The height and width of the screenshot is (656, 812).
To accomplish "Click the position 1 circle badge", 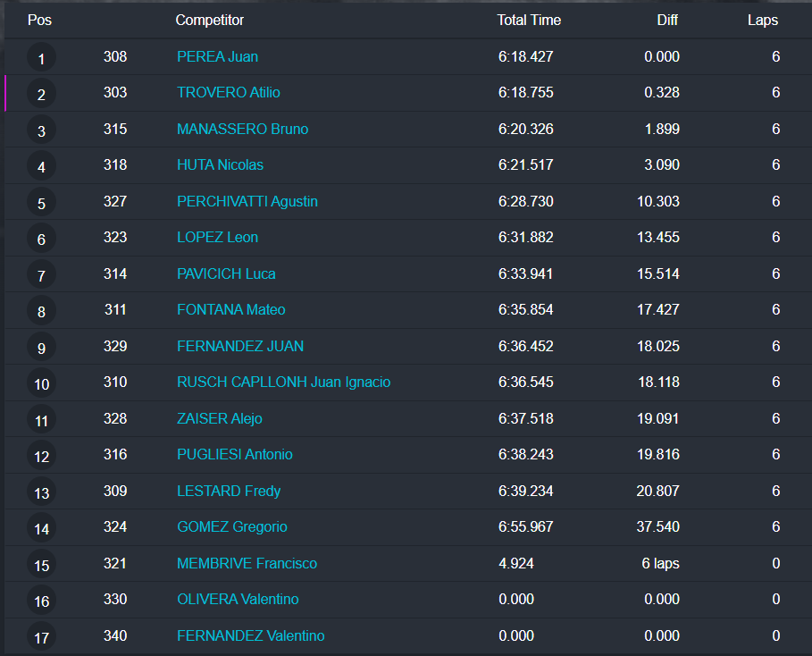I will 41,59.
